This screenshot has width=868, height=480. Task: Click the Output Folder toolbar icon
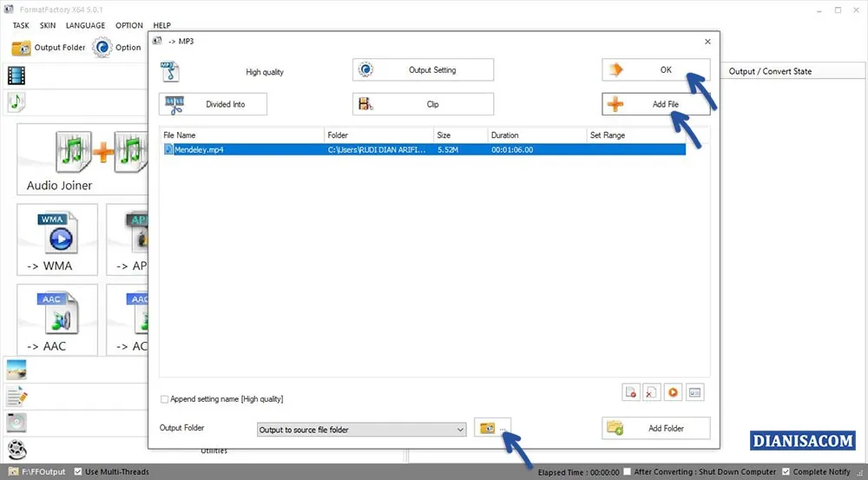click(22, 48)
